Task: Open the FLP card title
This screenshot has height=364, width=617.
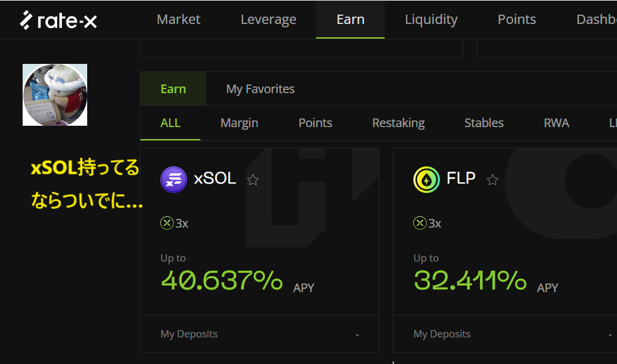Action: coord(461,178)
